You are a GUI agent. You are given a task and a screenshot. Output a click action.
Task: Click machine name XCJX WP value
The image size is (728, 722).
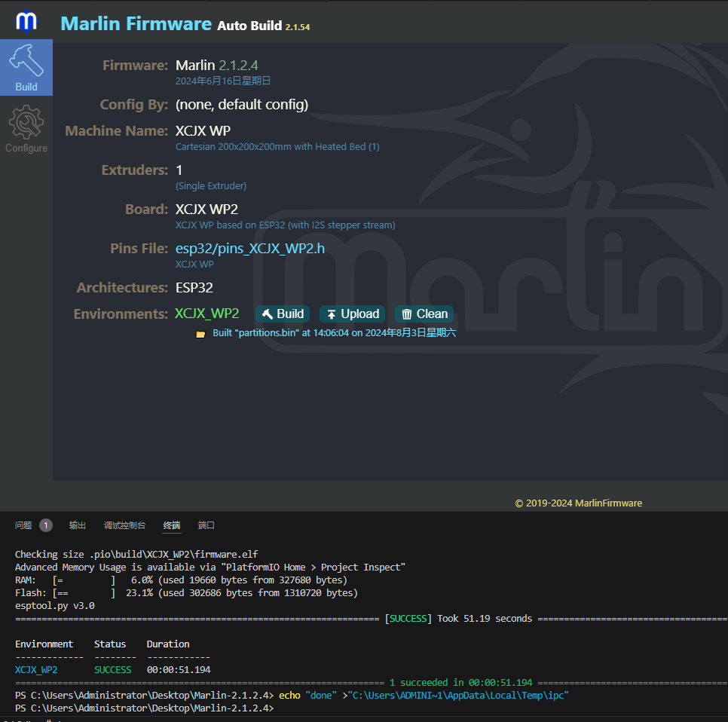(203, 131)
